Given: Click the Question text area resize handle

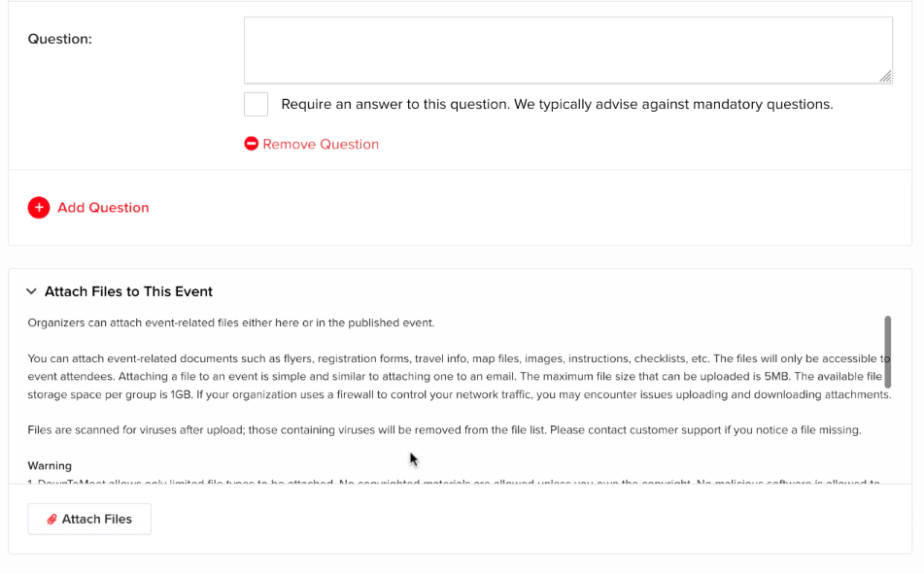Looking at the screenshot, I should [886, 77].
